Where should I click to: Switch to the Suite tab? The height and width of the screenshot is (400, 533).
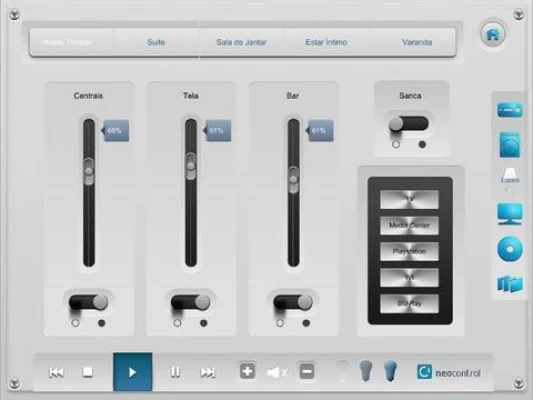click(x=156, y=42)
